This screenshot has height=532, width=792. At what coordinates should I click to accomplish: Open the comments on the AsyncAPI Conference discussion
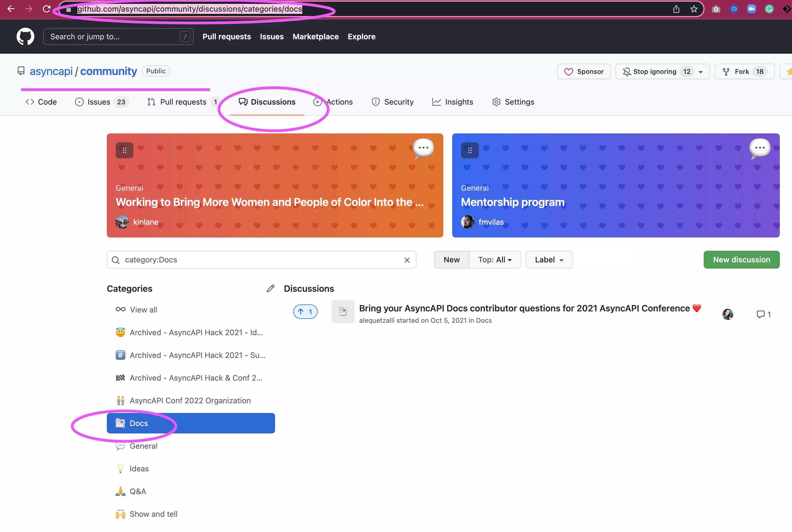point(763,314)
